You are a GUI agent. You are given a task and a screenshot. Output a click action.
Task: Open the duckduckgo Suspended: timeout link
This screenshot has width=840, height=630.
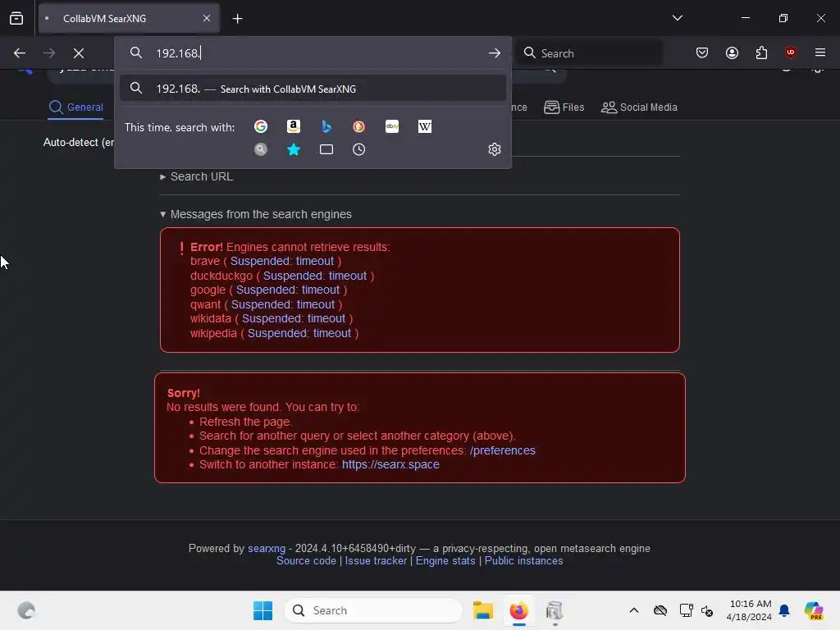point(314,276)
